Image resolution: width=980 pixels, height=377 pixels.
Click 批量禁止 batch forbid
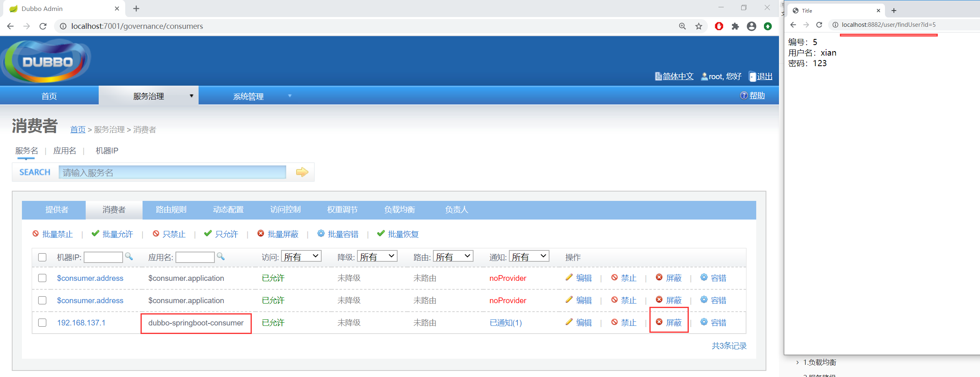click(x=53, y=234)
